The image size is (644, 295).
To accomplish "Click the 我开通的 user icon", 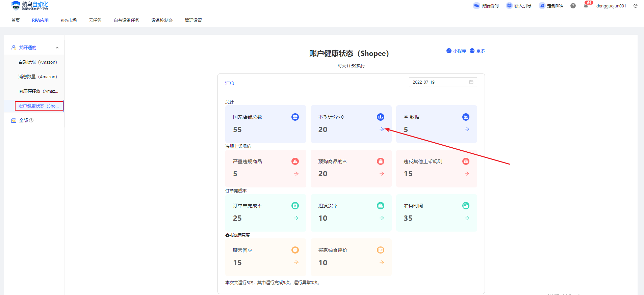I will tap(14, 48).
